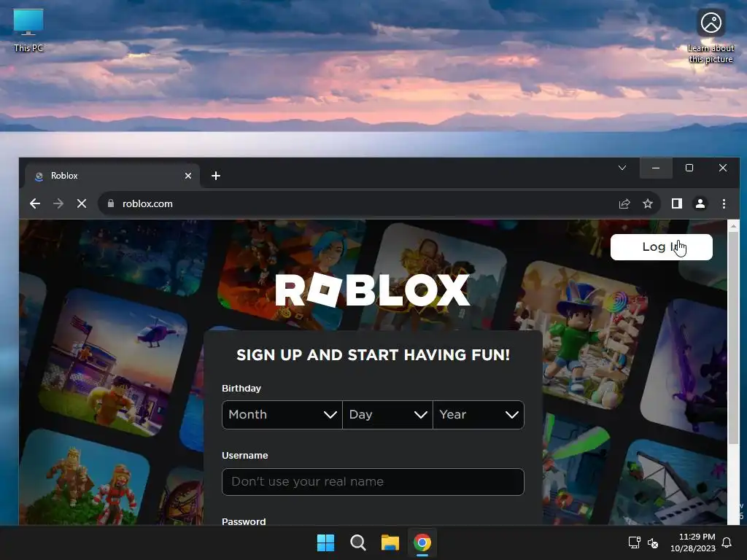View site security lock info
Screen dimensions: 747x560
pyautogui.click(x=111, y=204)
